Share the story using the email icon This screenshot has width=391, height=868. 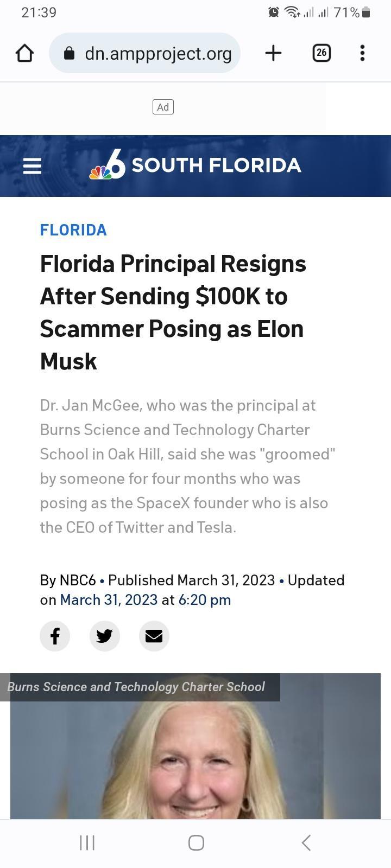click(x=154, y=636)
